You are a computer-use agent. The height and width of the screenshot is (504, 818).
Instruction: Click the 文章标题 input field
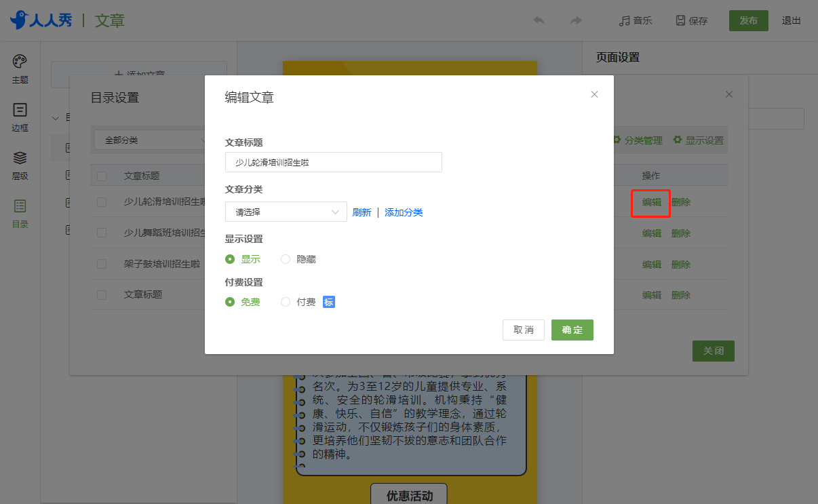[x=334, y=162]
